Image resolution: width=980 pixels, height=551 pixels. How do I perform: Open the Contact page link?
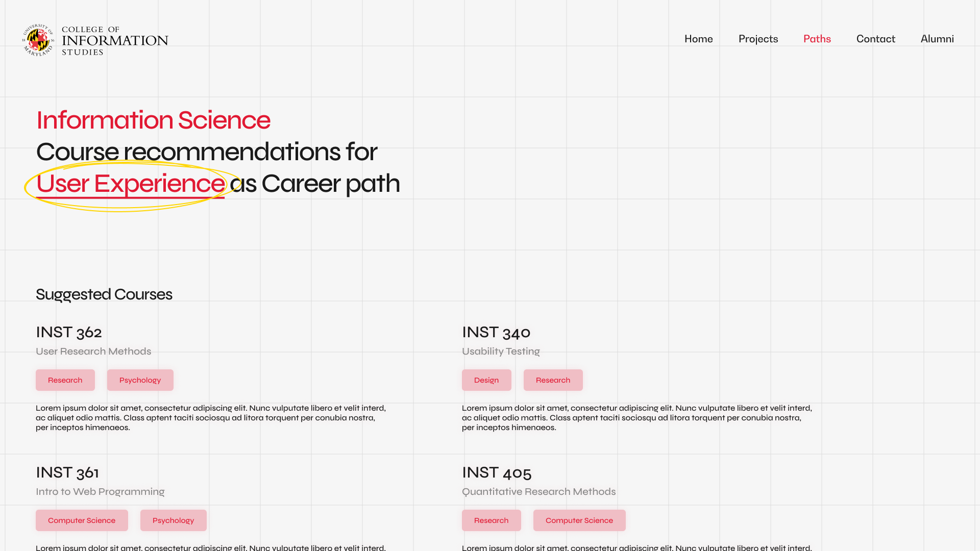[875, 39]
